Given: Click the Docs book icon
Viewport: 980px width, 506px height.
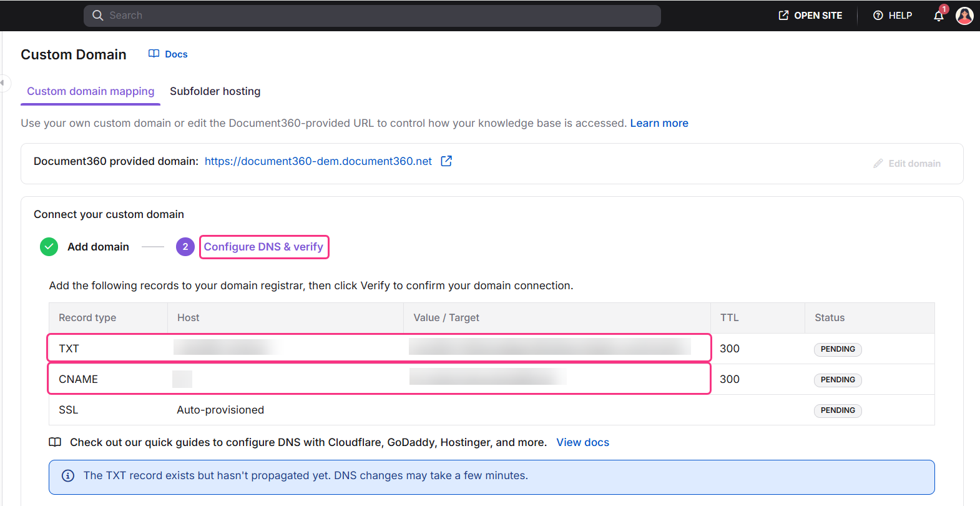Looking at the screenshot, I should point(154,54).
